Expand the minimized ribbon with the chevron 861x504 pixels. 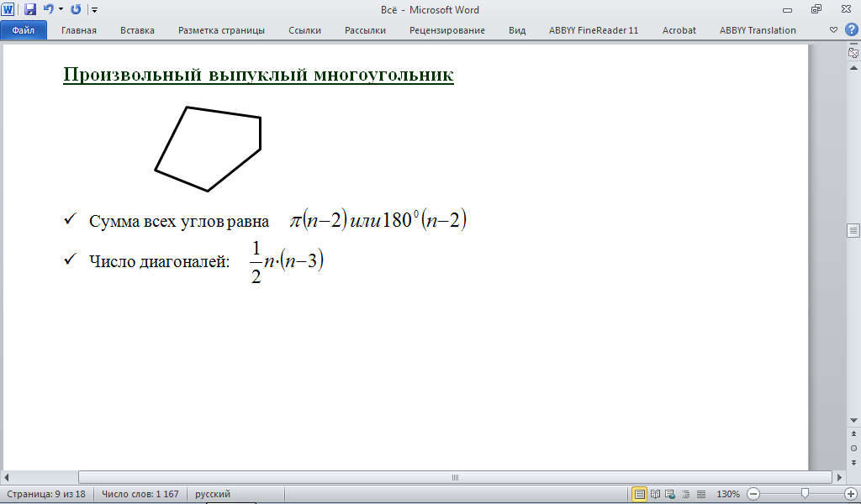click(x=833, y=29)
